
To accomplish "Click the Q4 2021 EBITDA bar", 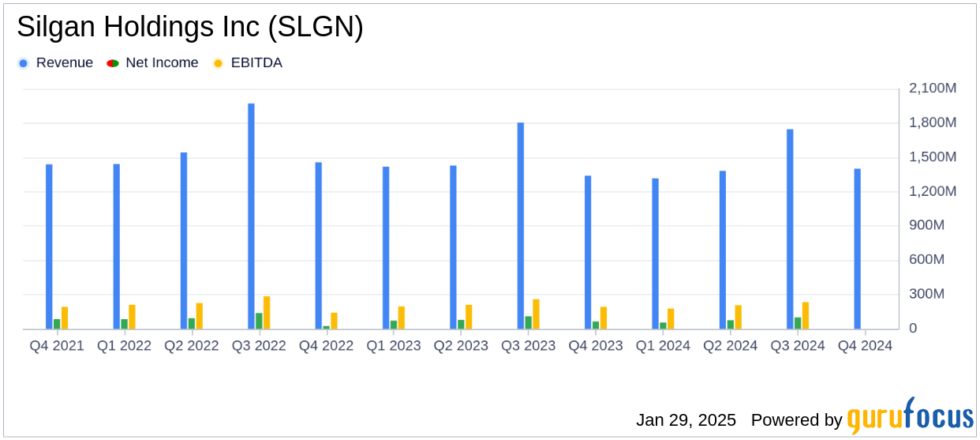I will (65, 318).
